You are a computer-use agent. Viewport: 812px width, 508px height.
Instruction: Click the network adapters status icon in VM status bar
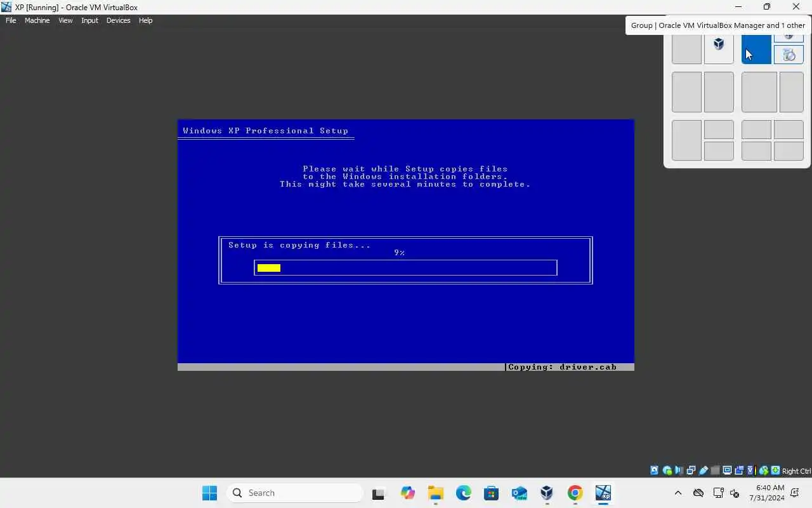tap(691, 471)
